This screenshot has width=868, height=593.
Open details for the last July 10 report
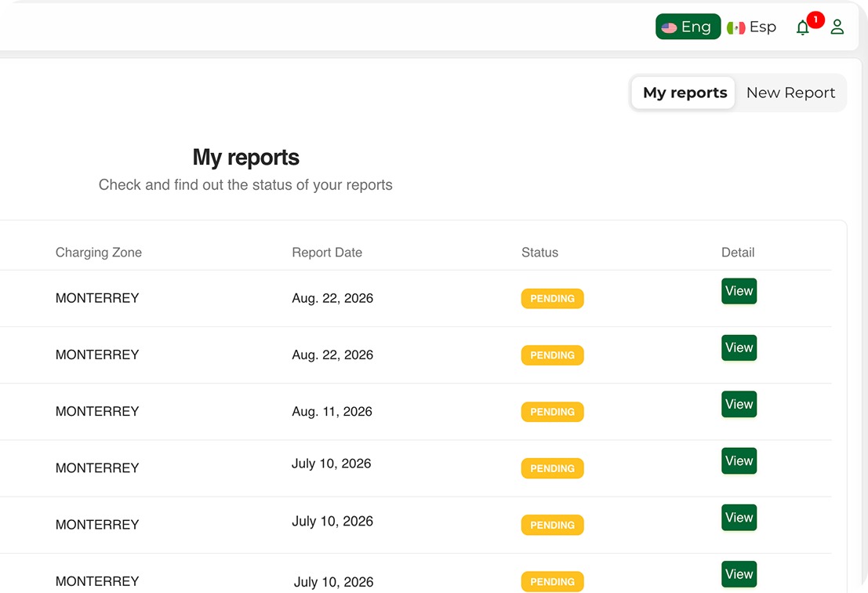(739, 574)
